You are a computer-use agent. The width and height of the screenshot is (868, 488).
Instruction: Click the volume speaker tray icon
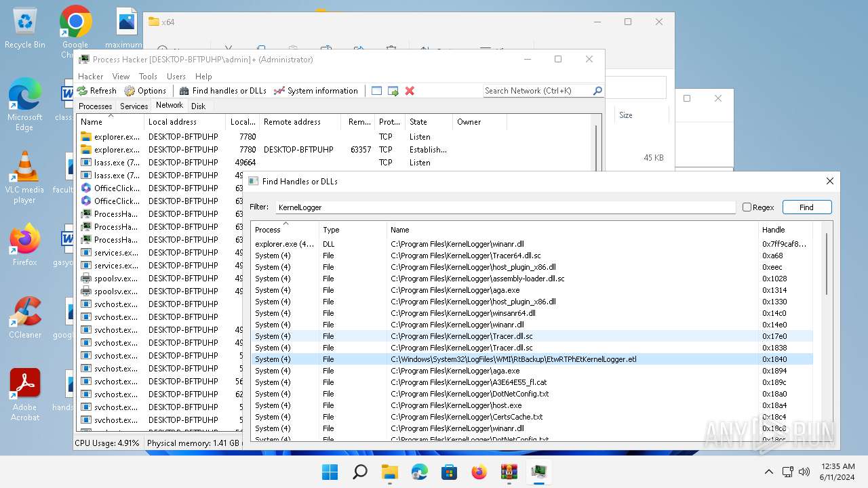(804, 472)
